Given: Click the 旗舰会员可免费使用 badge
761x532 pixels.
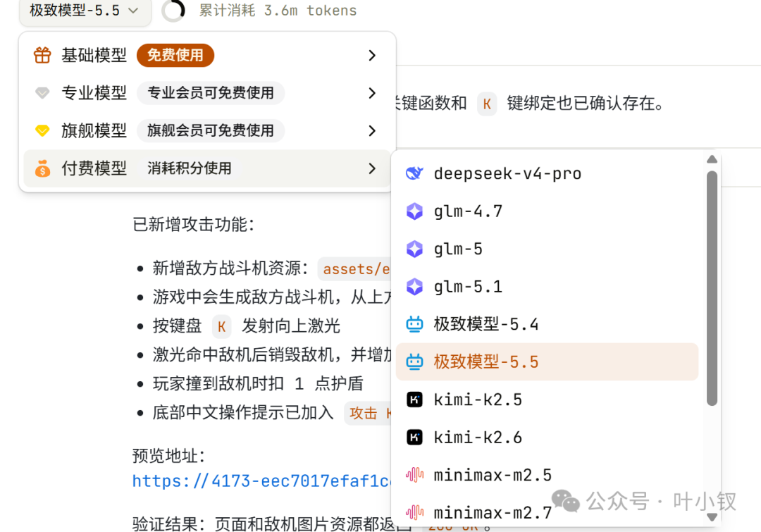Looking at the screenshot, I should (211, 130).
